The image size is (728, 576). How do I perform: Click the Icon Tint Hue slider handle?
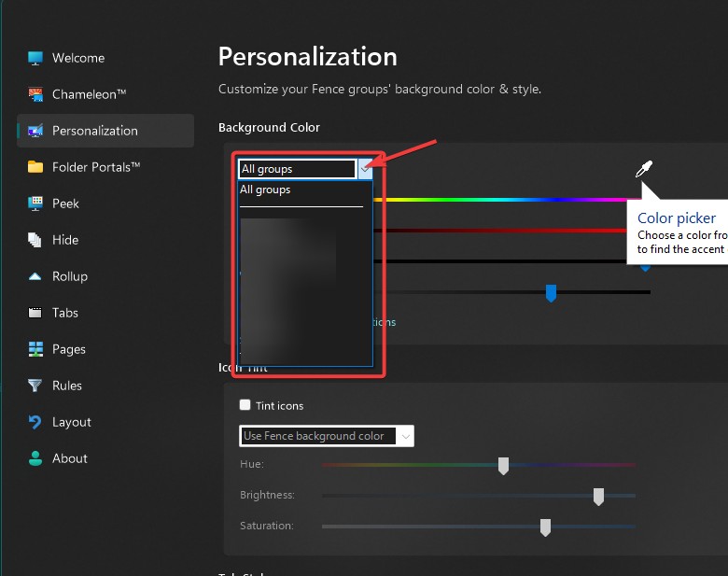pyautogui.click(x=503, y=466)
